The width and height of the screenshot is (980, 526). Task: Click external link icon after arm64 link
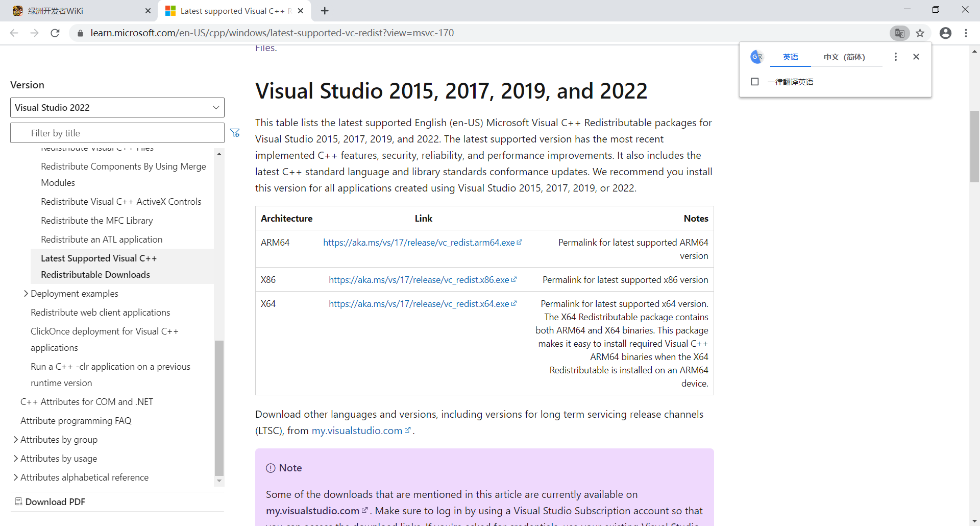point(520,242)
